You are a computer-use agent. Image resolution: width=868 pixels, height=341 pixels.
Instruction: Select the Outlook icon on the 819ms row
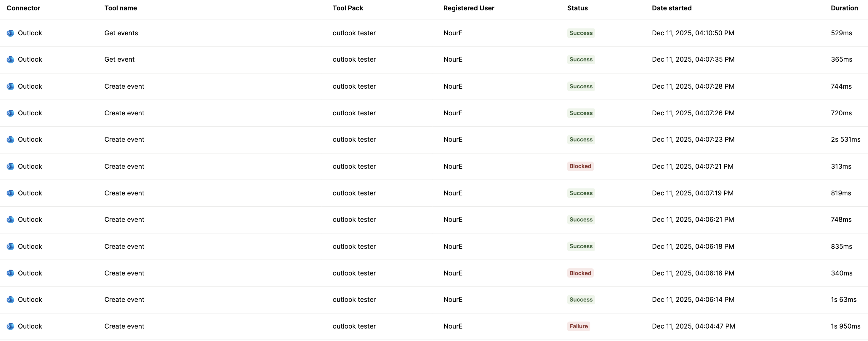click(10, 193)
